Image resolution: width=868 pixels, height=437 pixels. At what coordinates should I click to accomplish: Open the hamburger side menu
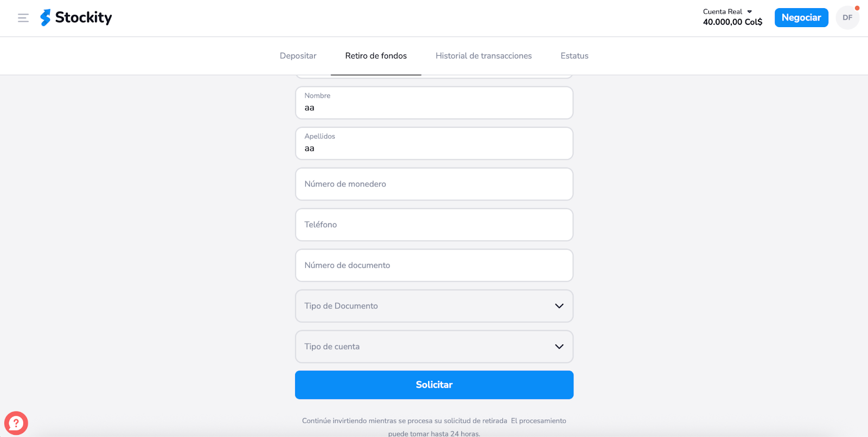pos(23,18)
